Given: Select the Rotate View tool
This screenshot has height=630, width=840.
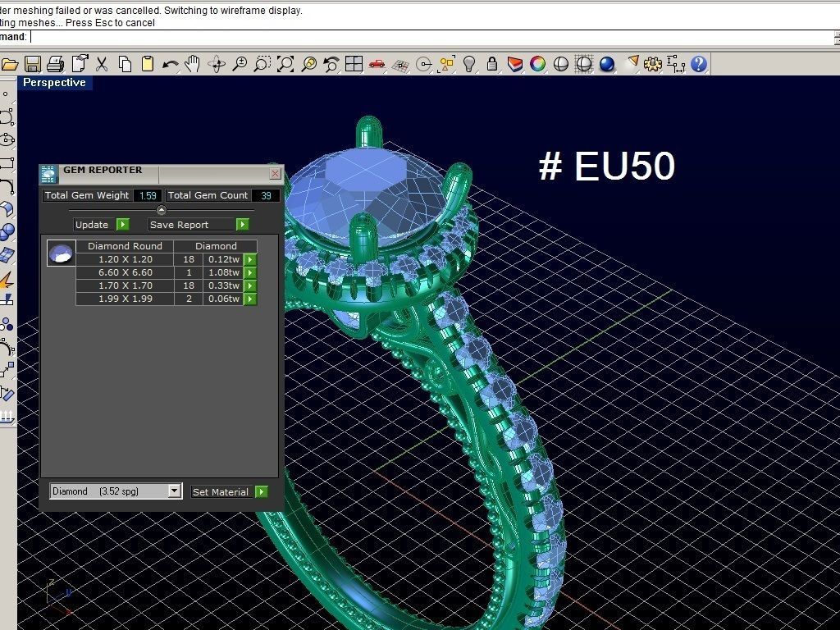Looking at the screenshot, I should pos(217,64).
